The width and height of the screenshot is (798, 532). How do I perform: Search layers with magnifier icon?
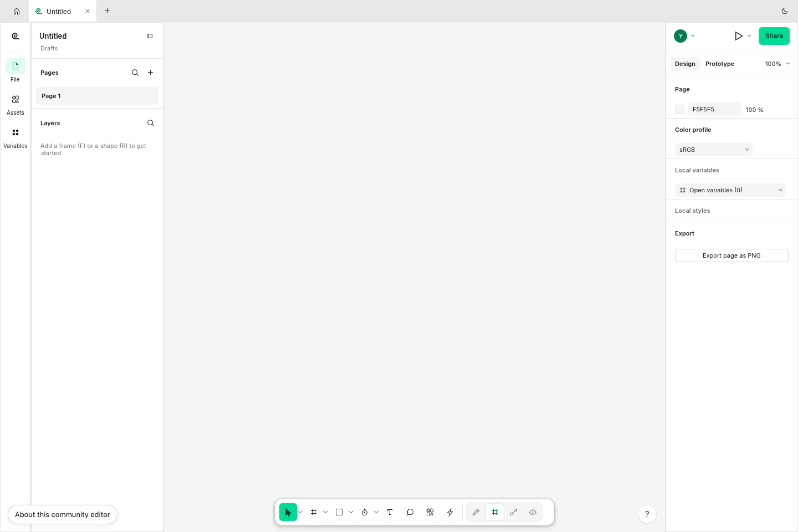click(x=151, y=123)
